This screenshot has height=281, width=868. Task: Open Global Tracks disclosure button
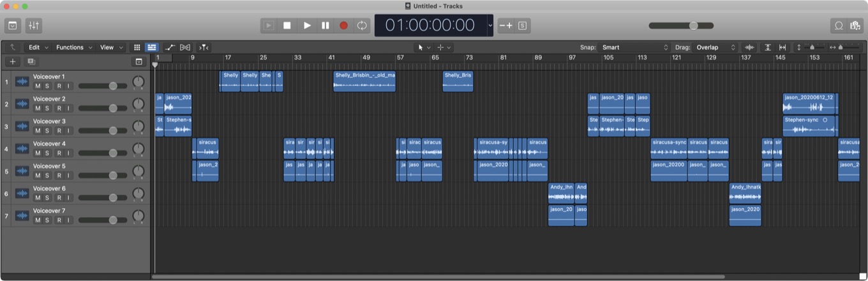(138, 62)
